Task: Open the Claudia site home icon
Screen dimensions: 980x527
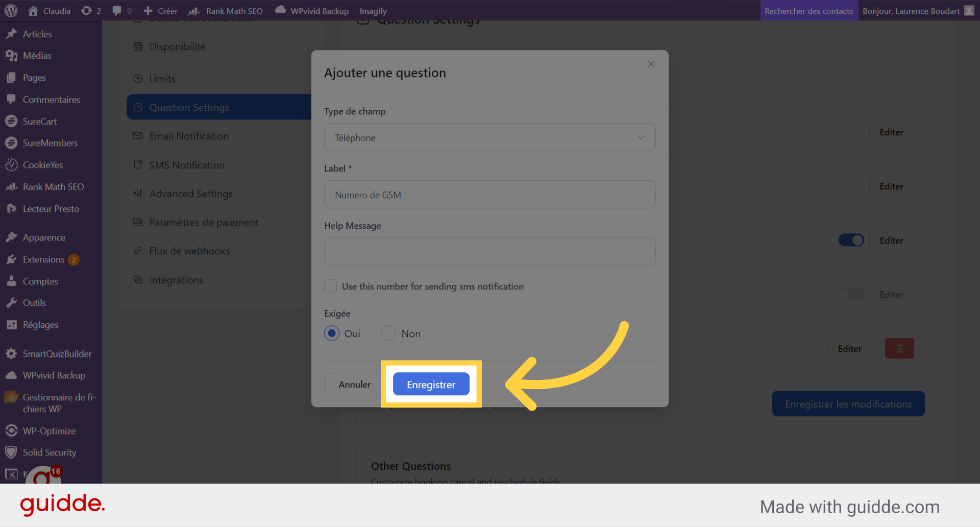Action: coord(33,11)
